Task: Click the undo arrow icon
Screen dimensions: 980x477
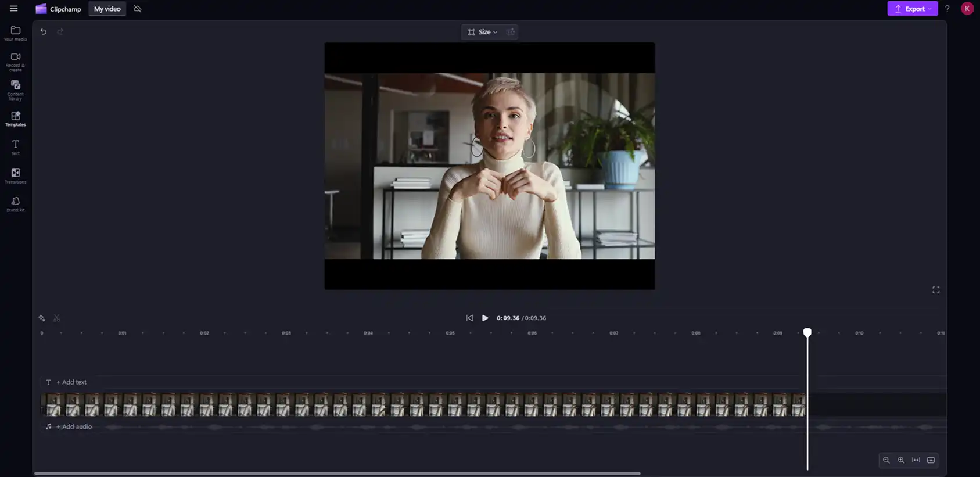Action: (x=44, y=31)
